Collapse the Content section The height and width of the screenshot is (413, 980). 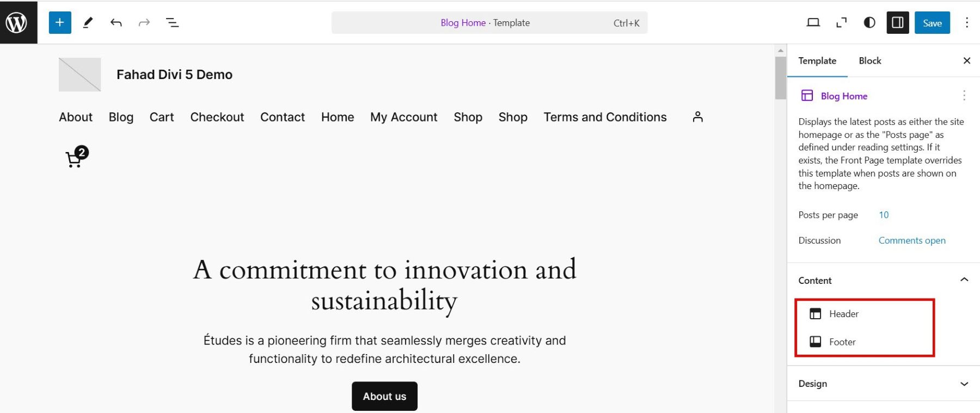[x=964, y=280]
